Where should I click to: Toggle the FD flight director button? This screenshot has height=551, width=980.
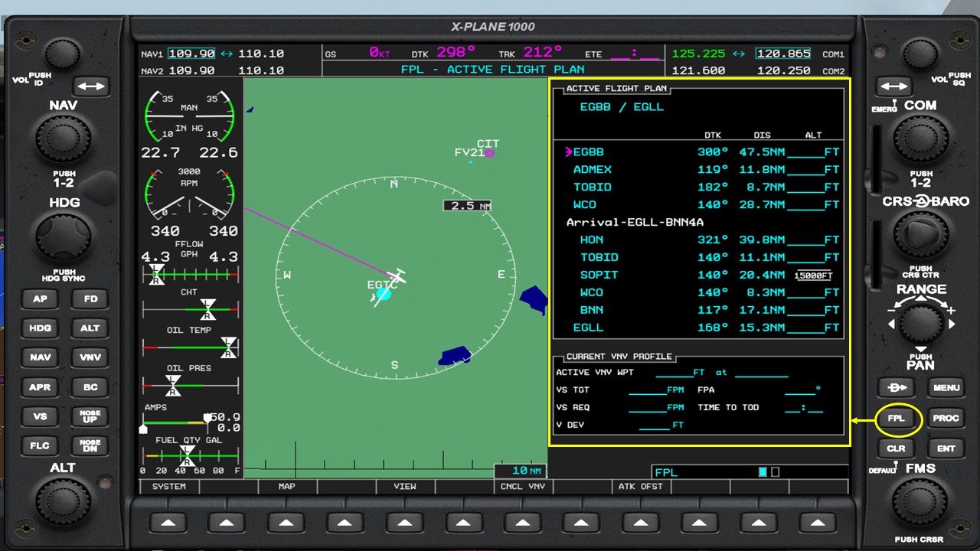[90, 299]
